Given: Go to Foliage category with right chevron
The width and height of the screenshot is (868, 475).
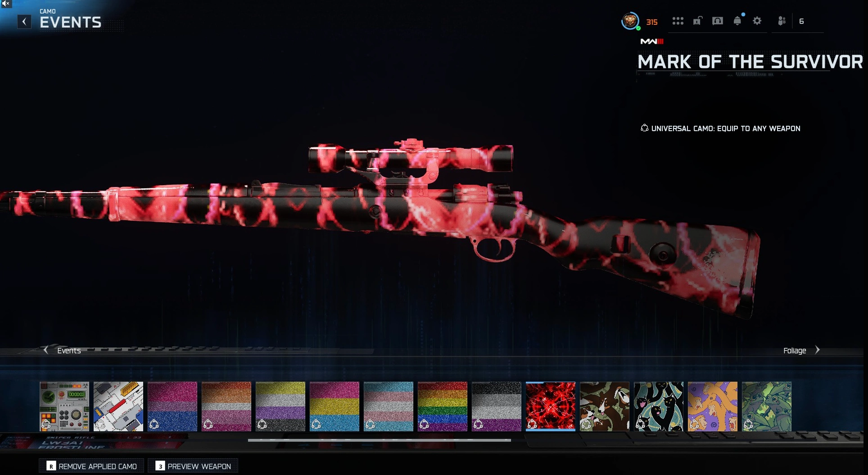Looking at the screenshot, I should coord(817,350).
